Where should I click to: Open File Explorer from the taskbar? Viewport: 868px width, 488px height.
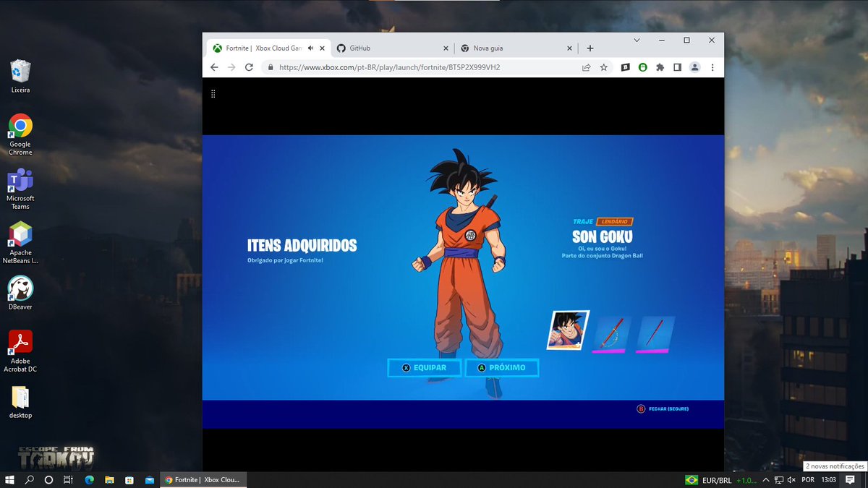(x=109, y=479)
